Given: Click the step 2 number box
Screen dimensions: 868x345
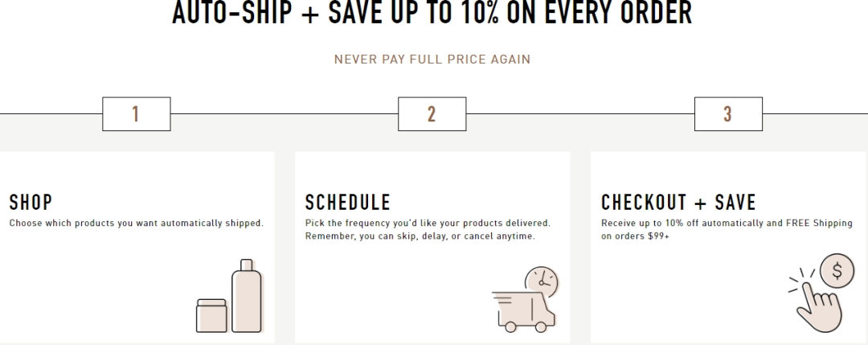Looking at the screenshot, I should 432,114.
